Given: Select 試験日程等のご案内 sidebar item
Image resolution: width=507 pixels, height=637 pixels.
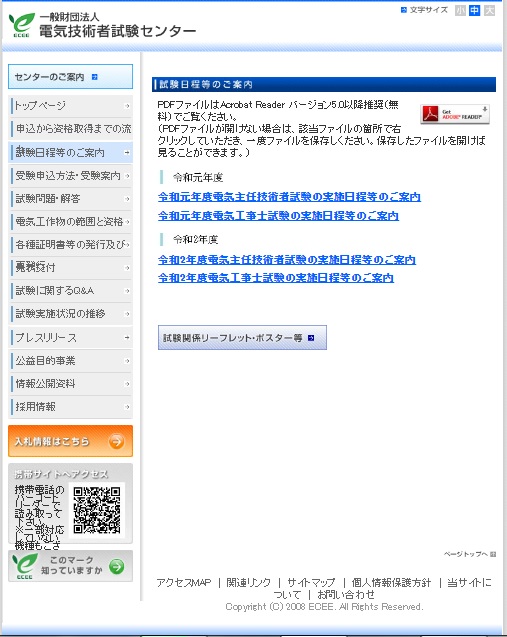Looking at the screenshot, I should pos(70,152).
